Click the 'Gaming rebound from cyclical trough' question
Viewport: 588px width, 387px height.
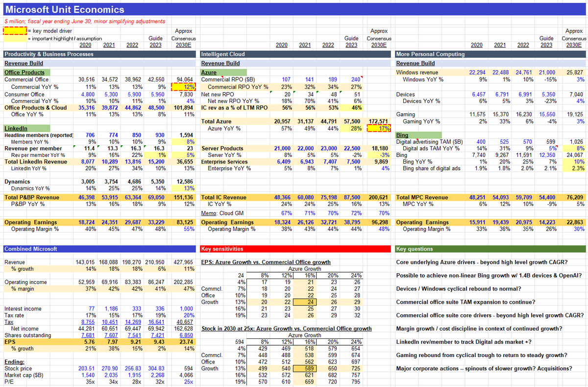(482, 355)
